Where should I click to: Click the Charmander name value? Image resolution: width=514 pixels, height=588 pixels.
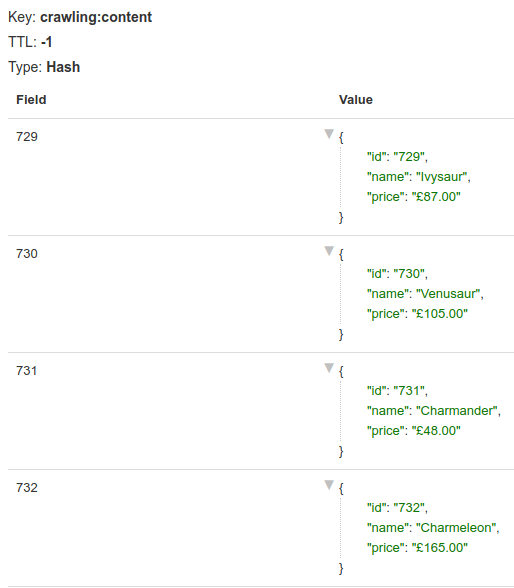click(458, 411)
